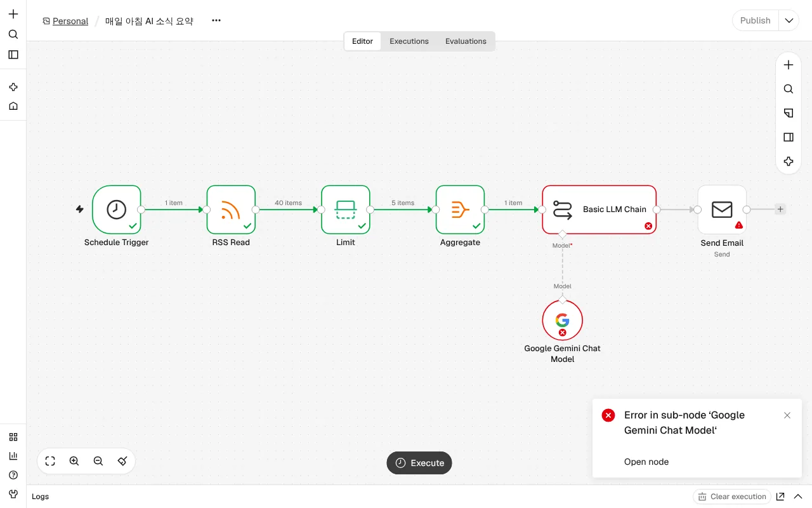Screen dimensions: 812x508
Task: Select the RSS Read node
Action: [231, 210]
